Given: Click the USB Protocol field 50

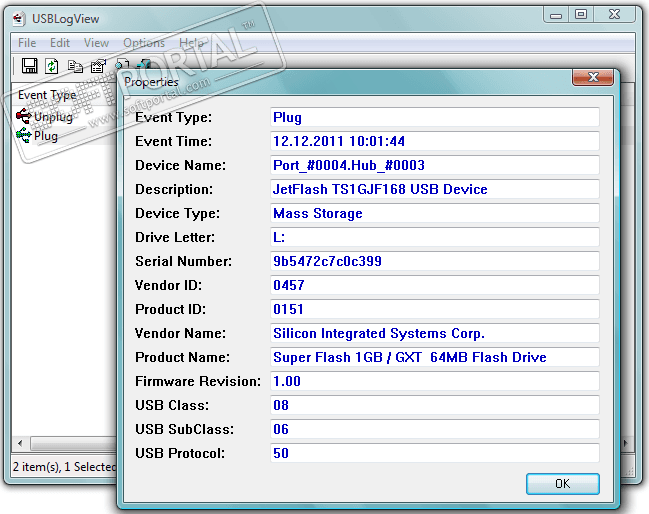Looking at the screenshot, I should point(435,453).
